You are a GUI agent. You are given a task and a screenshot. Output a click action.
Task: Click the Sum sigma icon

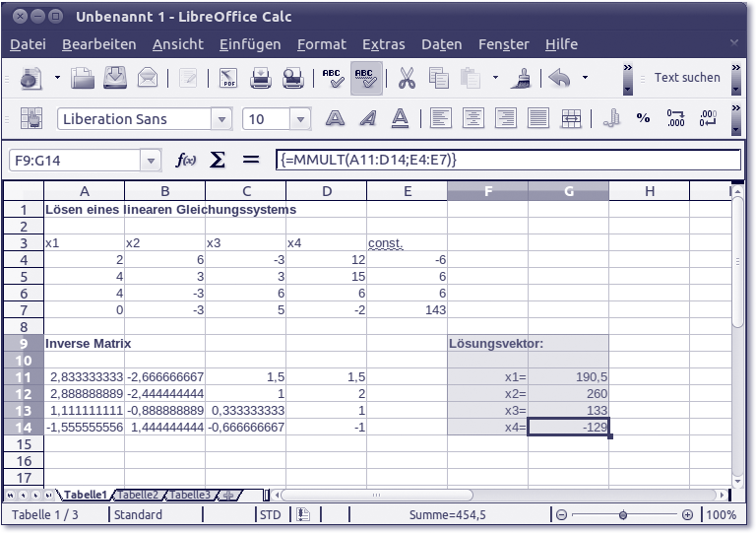pyautogui.click(x=218, y=160)
